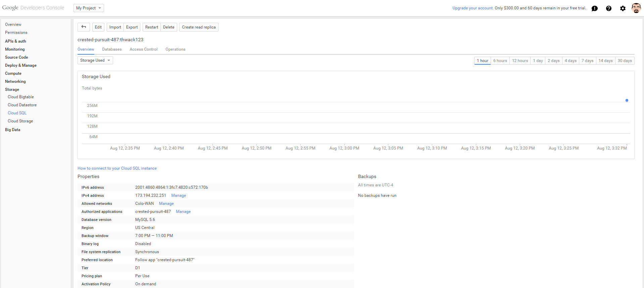This screenshot has width=644, height=288.
Task: Restart the Cloud SQL instance
Action: click(x=152, y=27)
